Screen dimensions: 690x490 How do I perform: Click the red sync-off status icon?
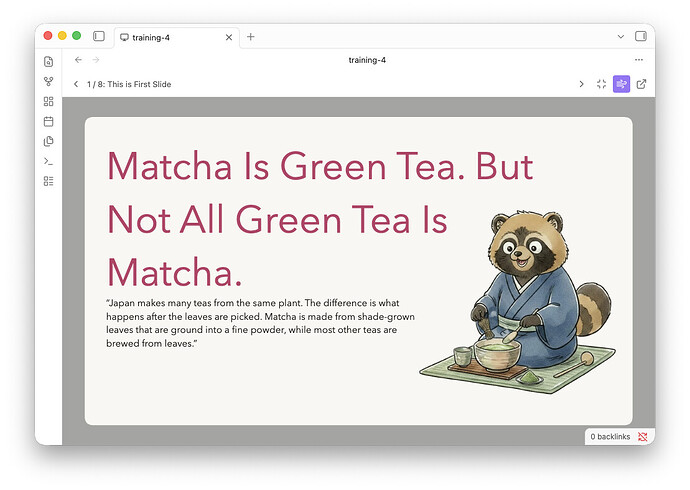643,436
